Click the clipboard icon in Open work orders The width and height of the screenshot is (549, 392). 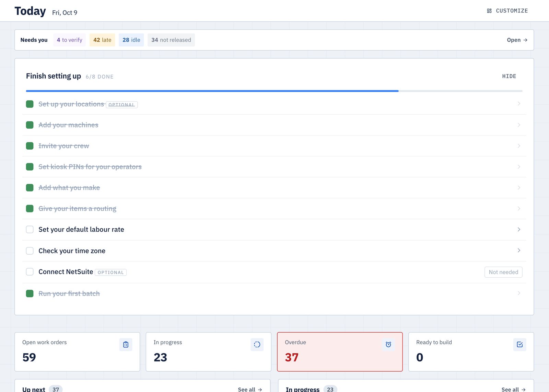tap(126, 345)
